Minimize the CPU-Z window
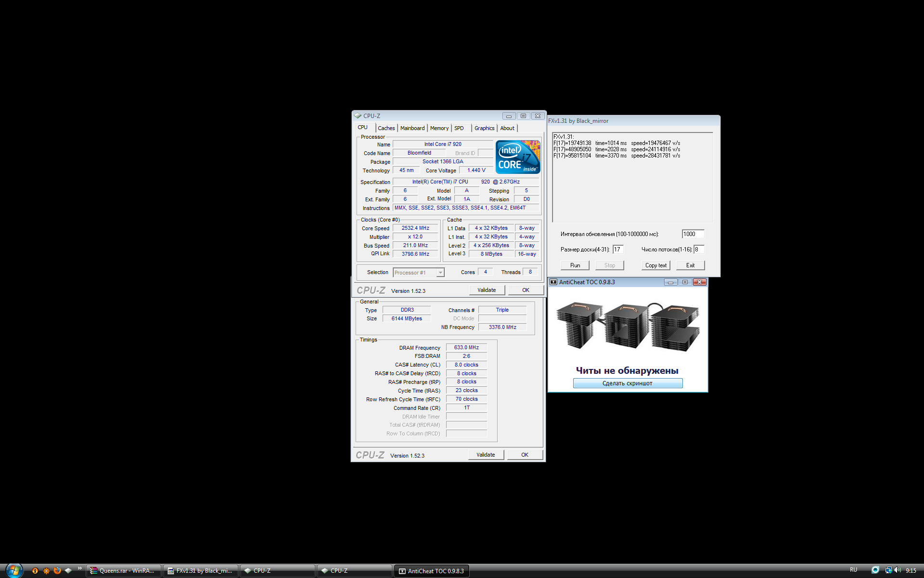The height and width of the screenshot is (578, 924). (509, 116)
